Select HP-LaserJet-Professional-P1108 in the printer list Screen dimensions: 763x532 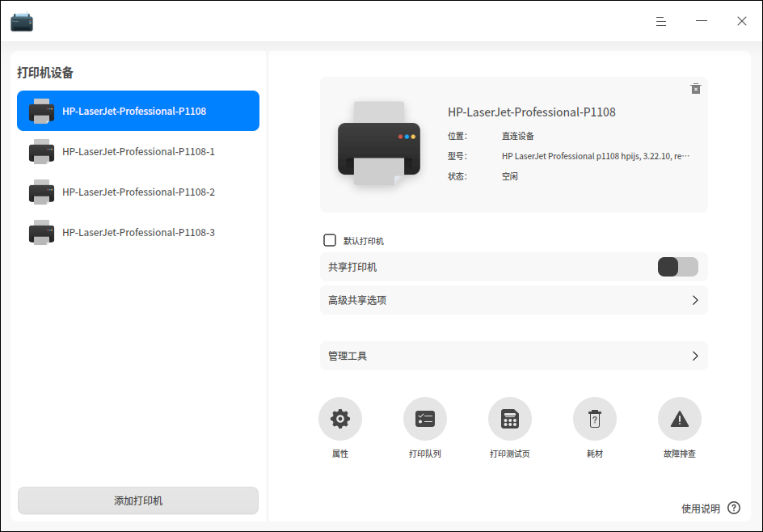point(138,111)
